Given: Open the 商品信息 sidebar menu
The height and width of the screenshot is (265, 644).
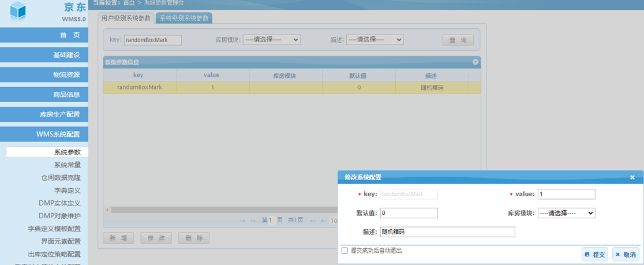Looking at the screenshot, I should pos(44,95).
